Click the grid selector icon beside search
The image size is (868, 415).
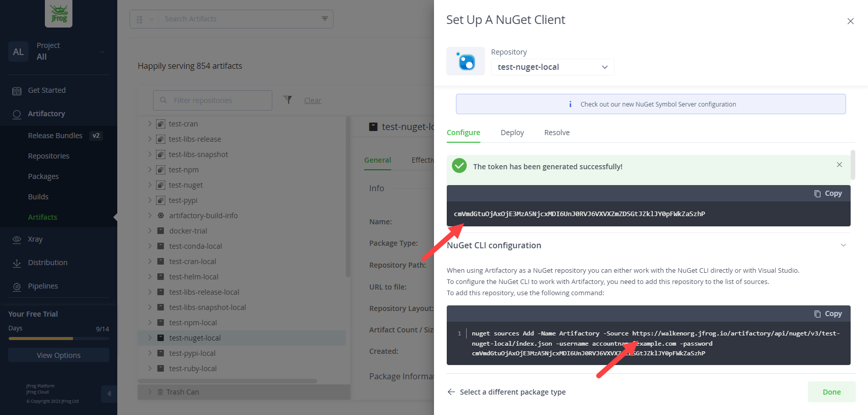tap(139, 19)
